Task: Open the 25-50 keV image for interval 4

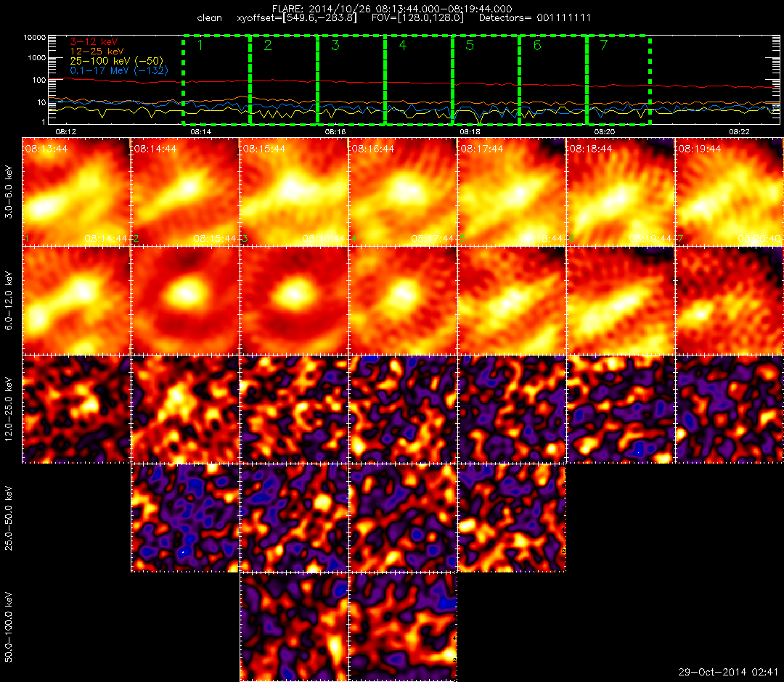Action: tap(403, 518)
